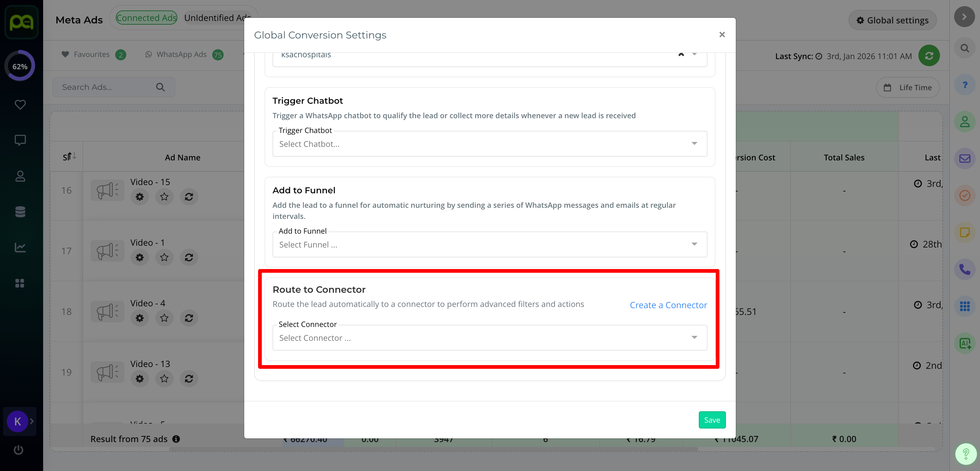Open the Select Connector dropdown
This screenshot has width=980, height=471.
pyautogui.click(x=489, y=338)
